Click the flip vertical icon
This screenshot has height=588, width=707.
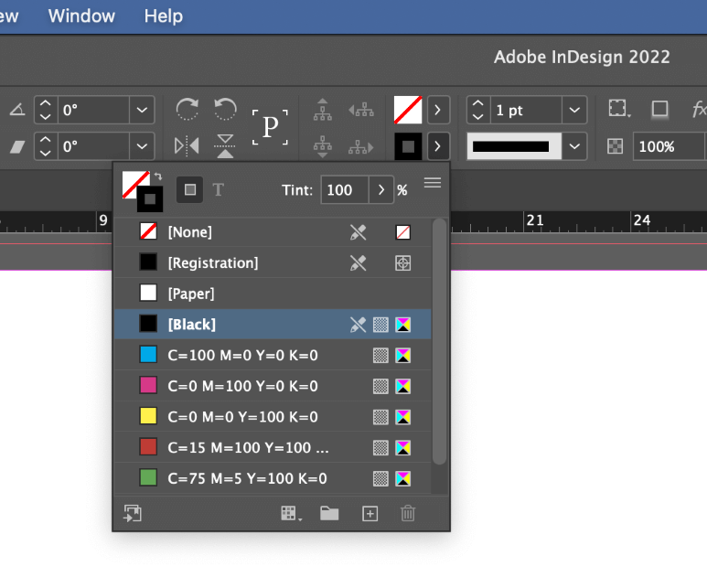click(225, 146)
